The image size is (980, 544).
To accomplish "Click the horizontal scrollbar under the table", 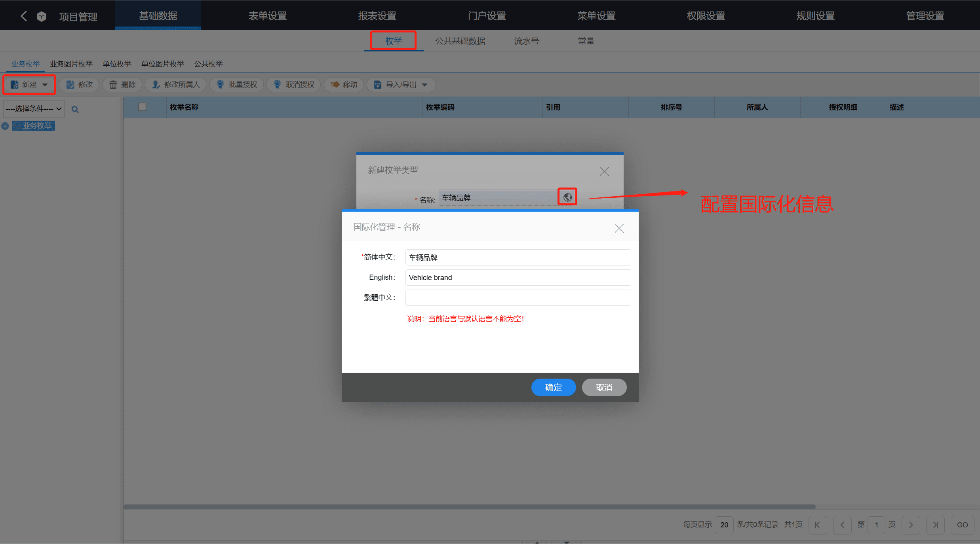I will 470,507.
